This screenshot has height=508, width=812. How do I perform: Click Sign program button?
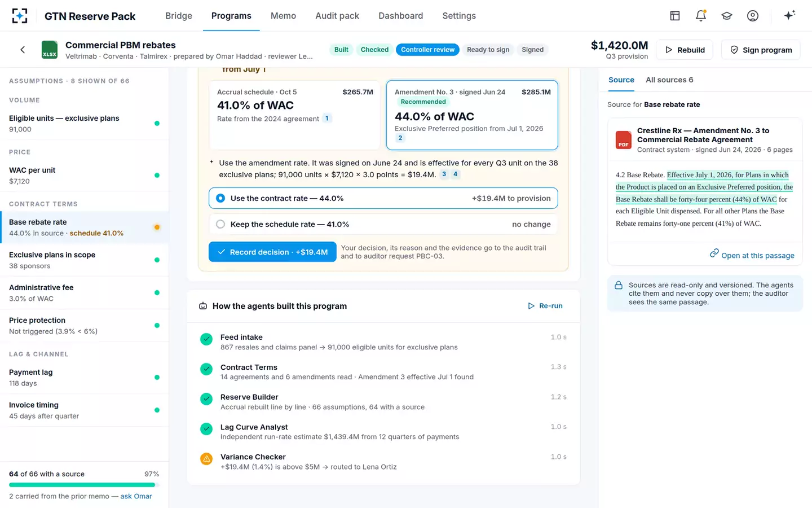(x=761, y=50)
